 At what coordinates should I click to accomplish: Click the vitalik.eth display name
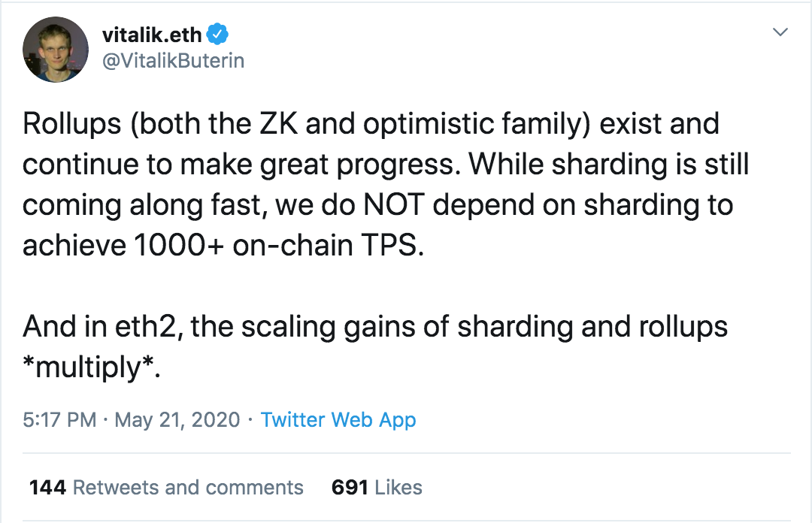(152, 35)
